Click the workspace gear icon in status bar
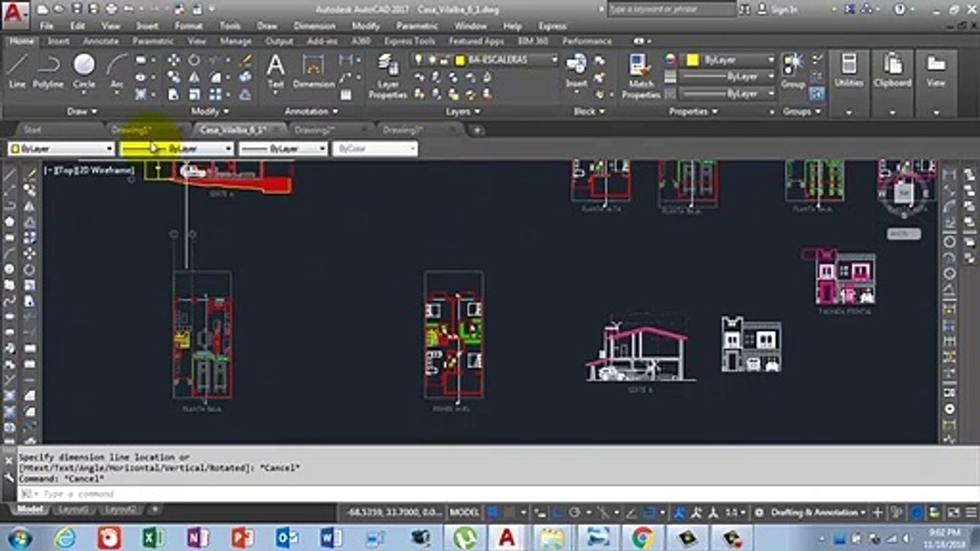The width and height of the screenshot is (980, 551). (759, 513)
